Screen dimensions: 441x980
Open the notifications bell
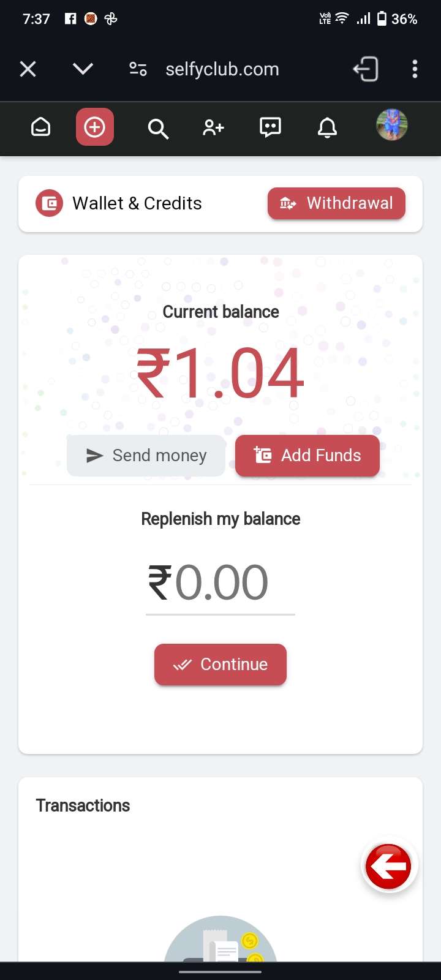tap(327, 128)
